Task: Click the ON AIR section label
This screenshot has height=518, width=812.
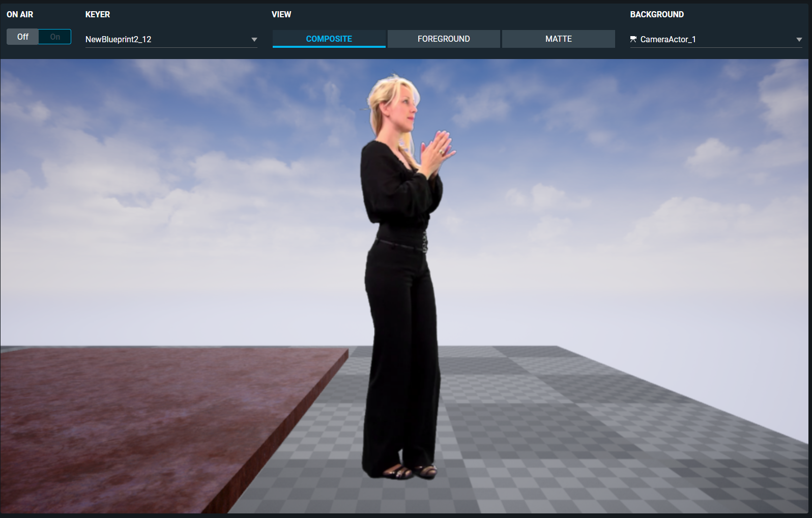Action: [x=20, y=14]
